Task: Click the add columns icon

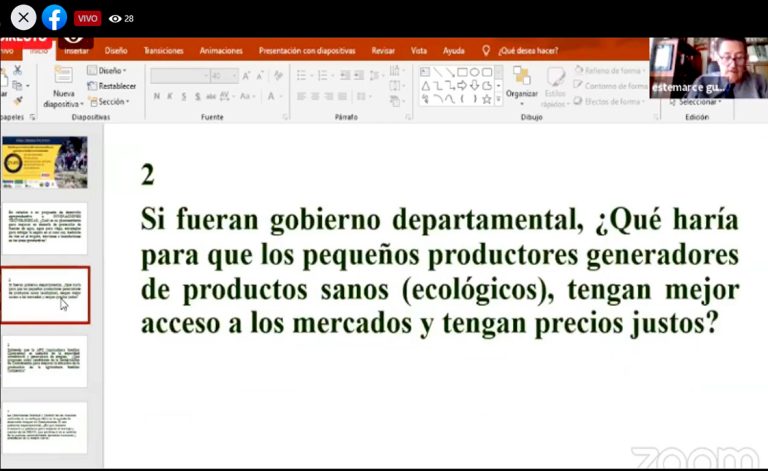Action: (363, 96)
